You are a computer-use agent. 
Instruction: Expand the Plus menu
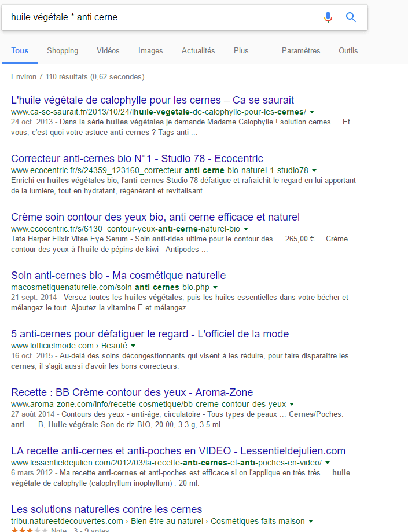coord(241,50)
